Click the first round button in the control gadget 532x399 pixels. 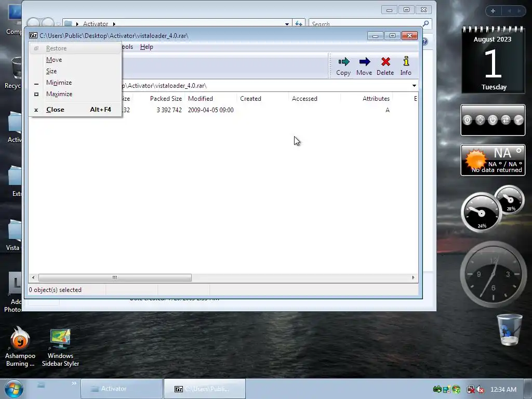pyautogui.click(x=468, y=120)
